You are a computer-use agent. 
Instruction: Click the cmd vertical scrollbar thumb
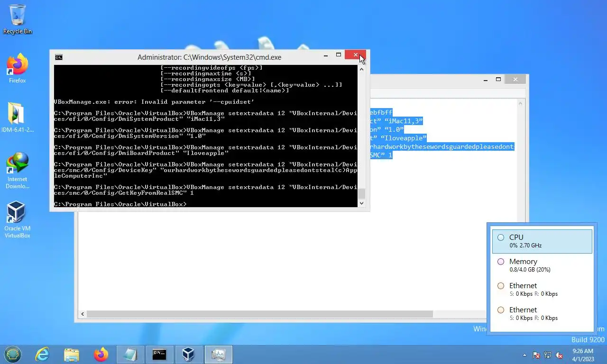click(x=361, y=193)
